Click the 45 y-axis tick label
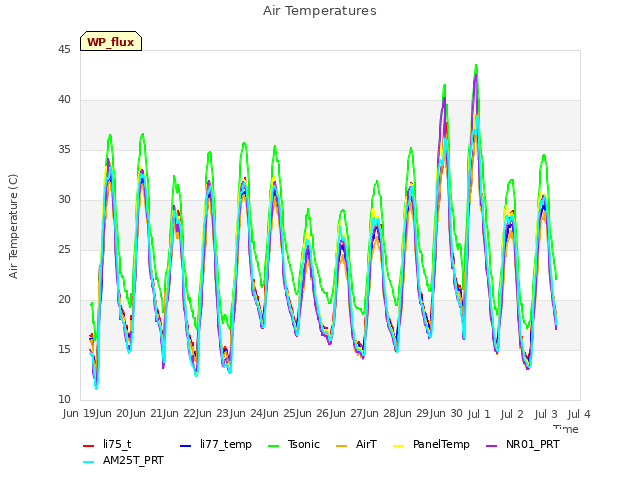 point(64,50)
